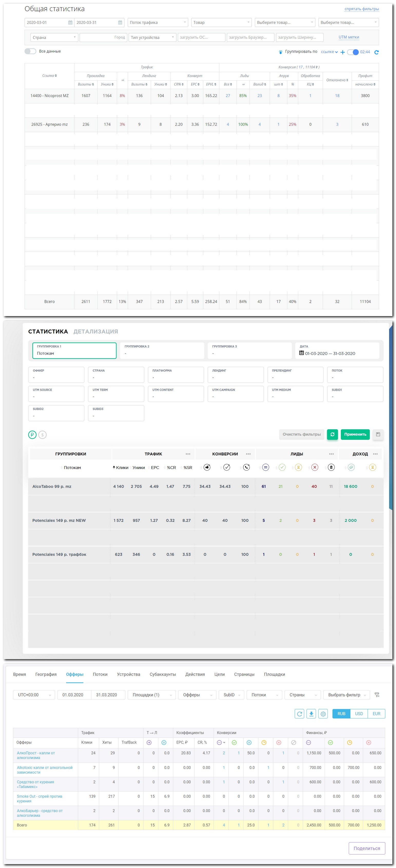Click the "Поделиться" button

367,849
